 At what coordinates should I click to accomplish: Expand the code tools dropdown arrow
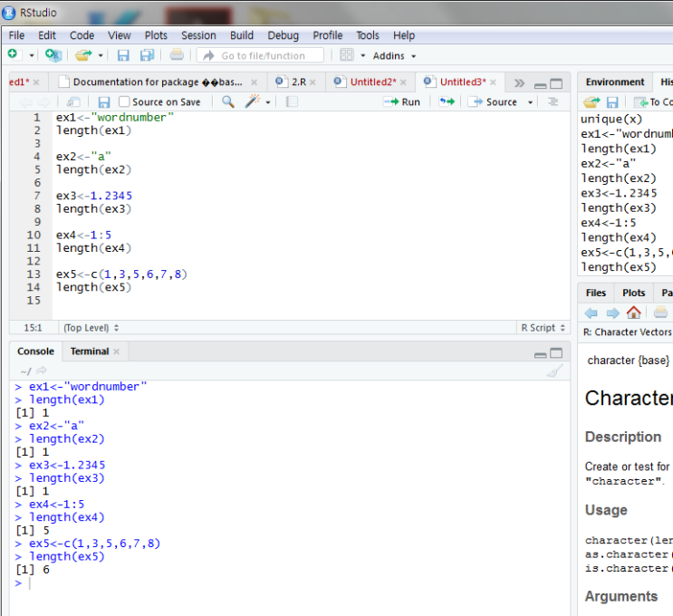[x=268, y=102]
